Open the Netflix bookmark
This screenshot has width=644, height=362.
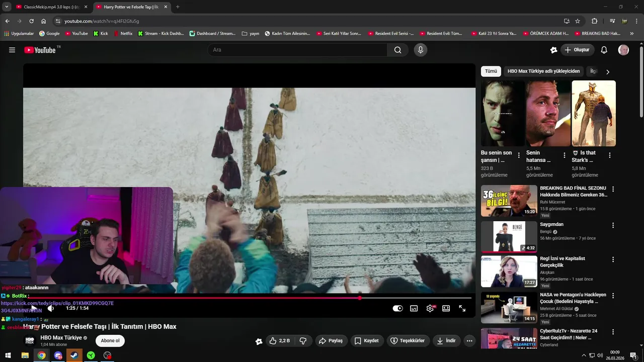click(123, 34)
